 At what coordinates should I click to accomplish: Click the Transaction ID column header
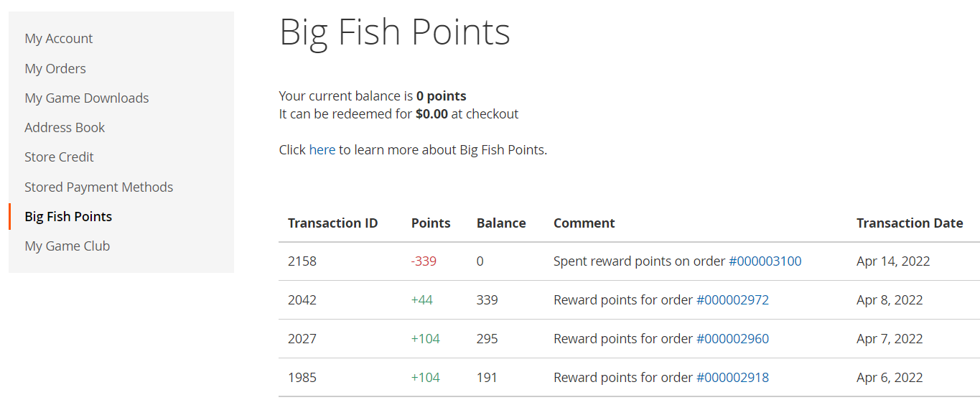tap(333, 223)
